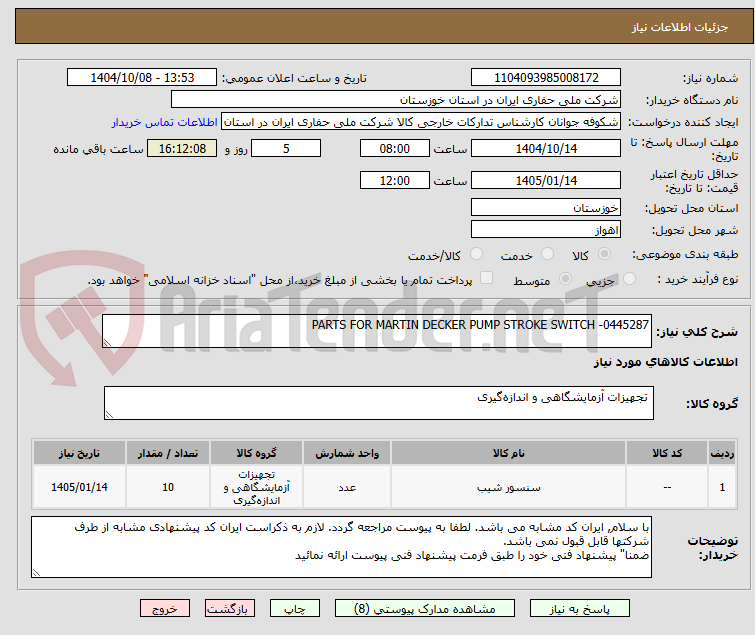Select the خدمت radio button

click(x=547, y=254)
